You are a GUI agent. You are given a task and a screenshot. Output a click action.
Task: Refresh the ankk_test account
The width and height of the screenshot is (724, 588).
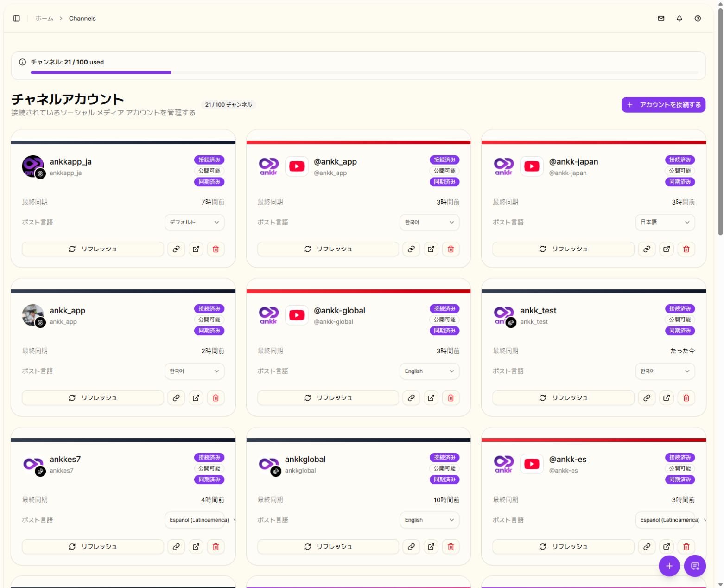pos(563,398)
